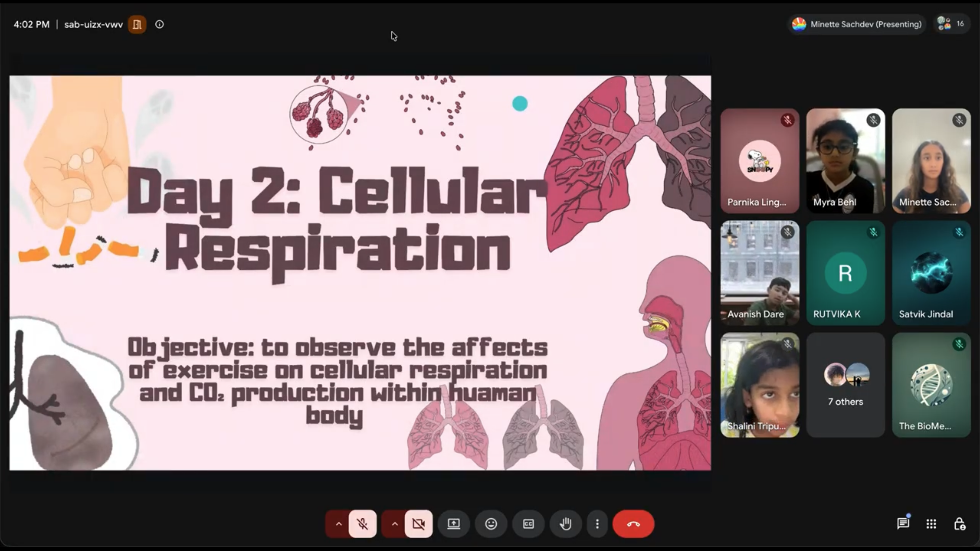Click the 4:02 PM time text
The image size is (980, 551).
pos(32,25)
